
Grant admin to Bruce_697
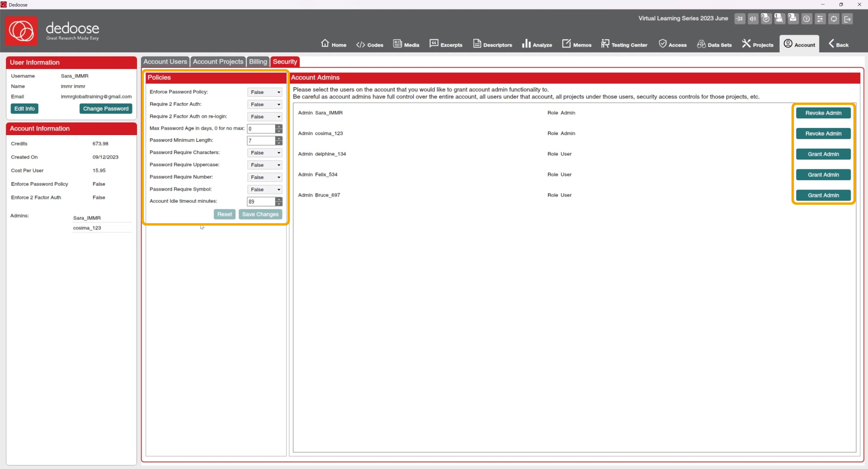(x=823, y=195)
